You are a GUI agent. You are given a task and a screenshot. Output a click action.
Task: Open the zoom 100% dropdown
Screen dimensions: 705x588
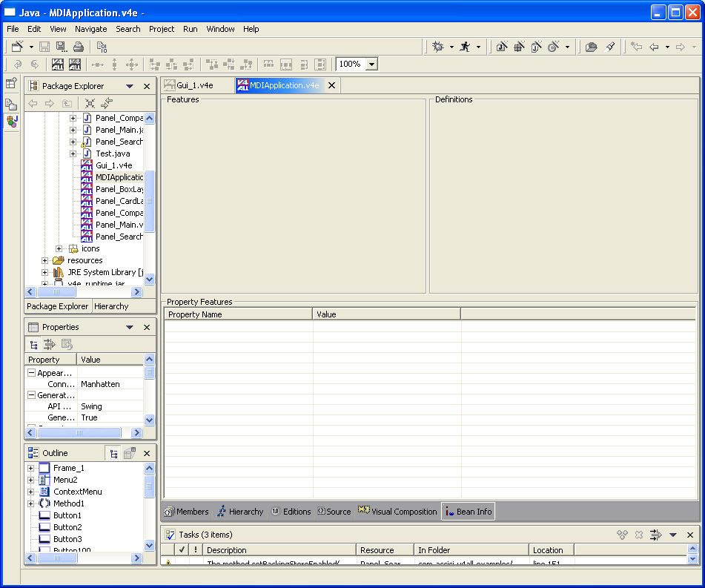[x=371, y=65]
